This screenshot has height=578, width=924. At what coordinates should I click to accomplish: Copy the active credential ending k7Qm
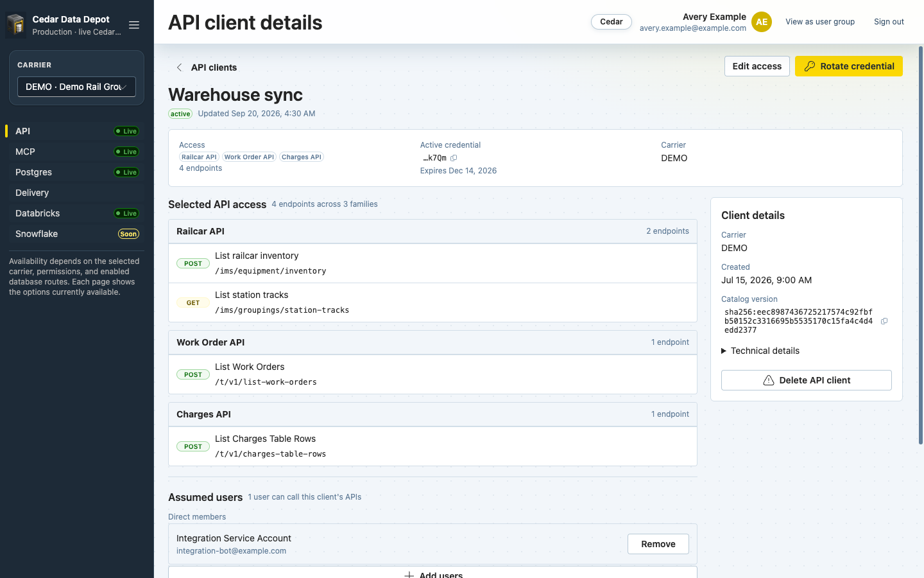(454, 158)
